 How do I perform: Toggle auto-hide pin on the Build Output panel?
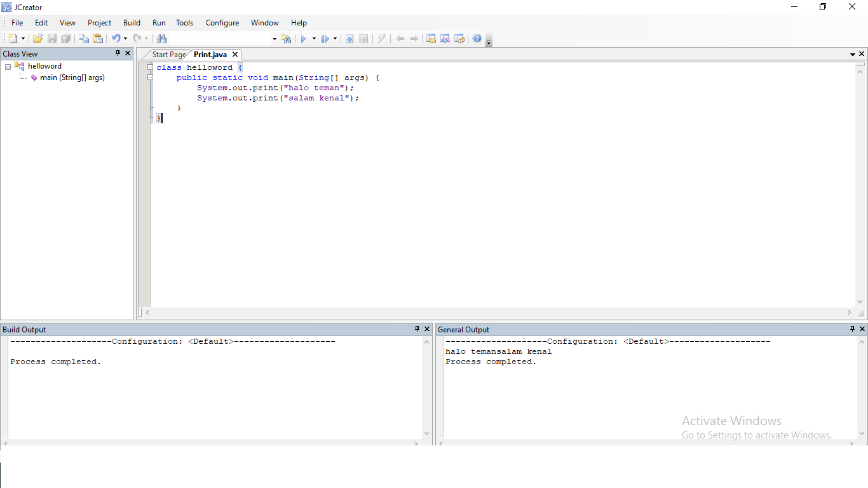point(417,329)
